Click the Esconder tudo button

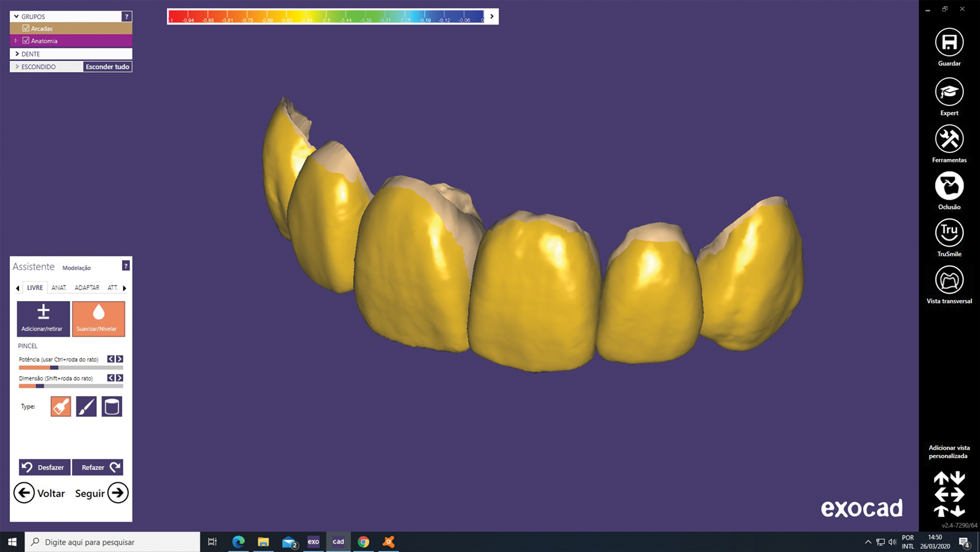[107, 67]
